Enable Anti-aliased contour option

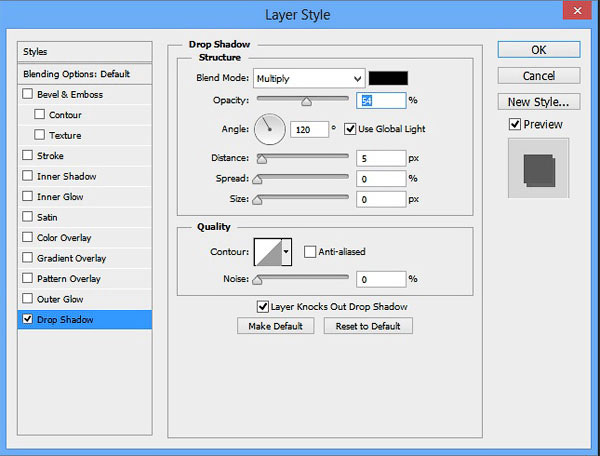click(x=310, y=252)
